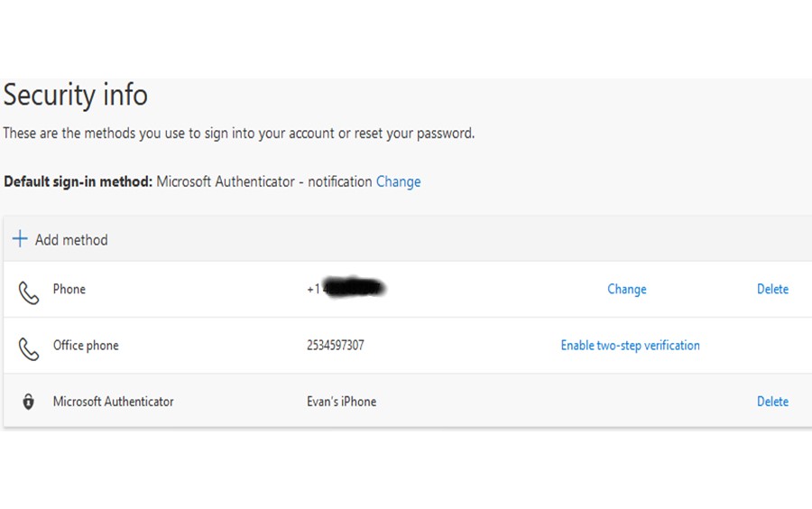Select the office number 2534597307
The image size is (812, 509).
(336, 346)
